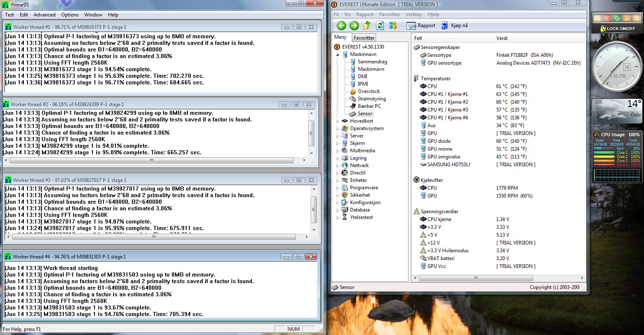
Task: Switch to the Favoritter tab in EVEREST
Action: click(364, 37)
